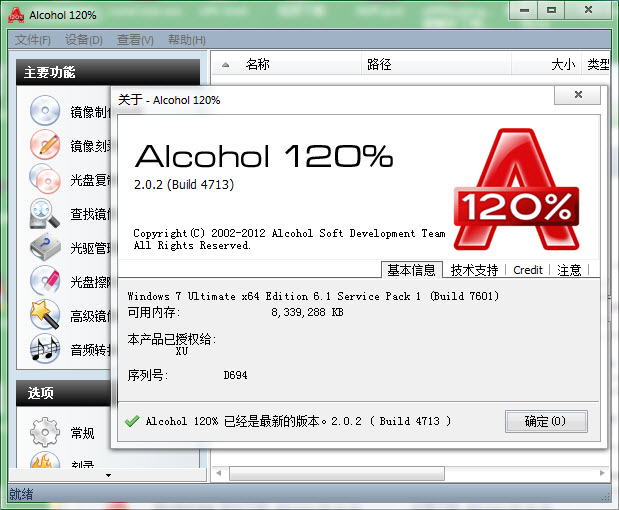The height and width of the screenshot is (510, 619).
Task: Maximize the Alcohol 120% main window
Action: pos(551,10)
